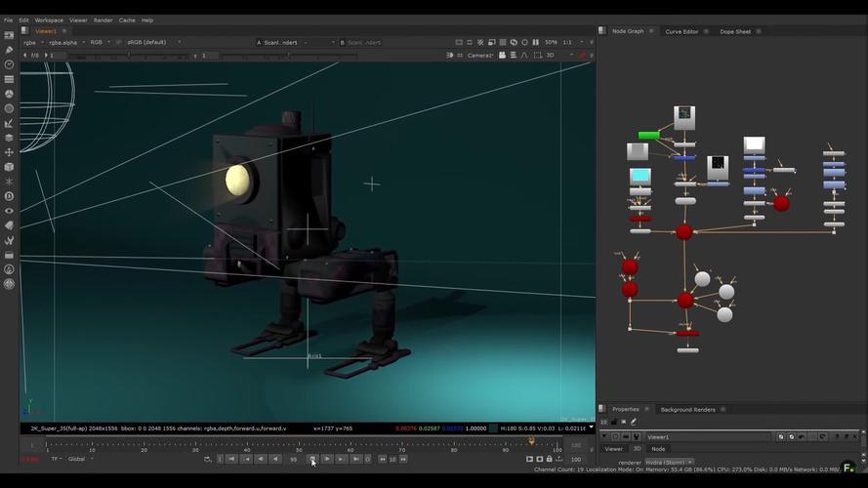
Task: Click the pencil edit icon in Properties
Action: 634,423
